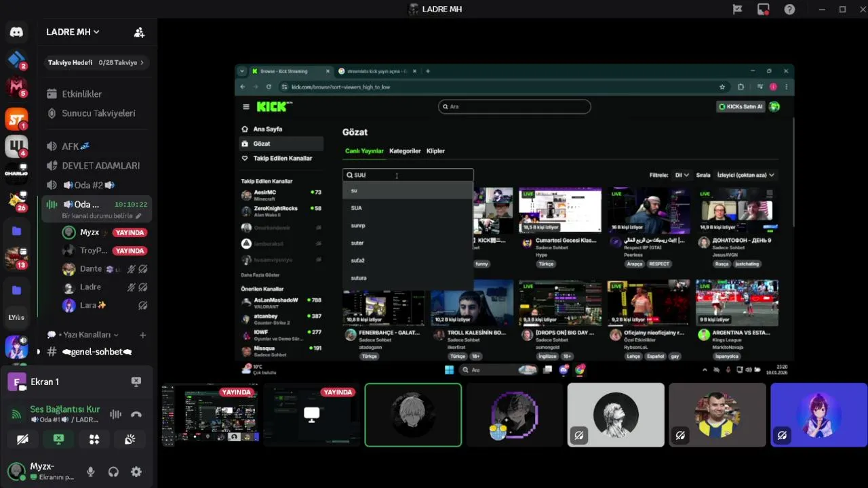Image resolution: width=868 pixels, height=488 pixels.
Task: Open user settings gear icon
Action: pyautogui.click(x=136, y=472)
